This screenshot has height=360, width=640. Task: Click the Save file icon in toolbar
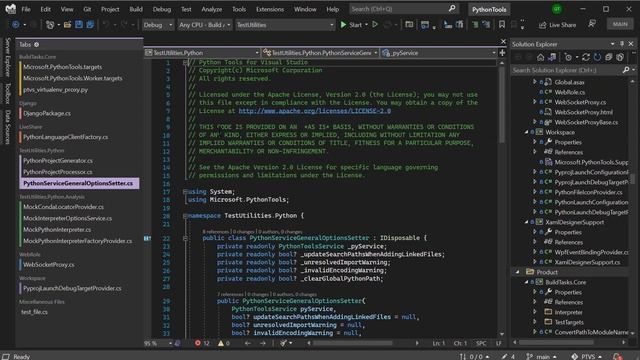79,25
